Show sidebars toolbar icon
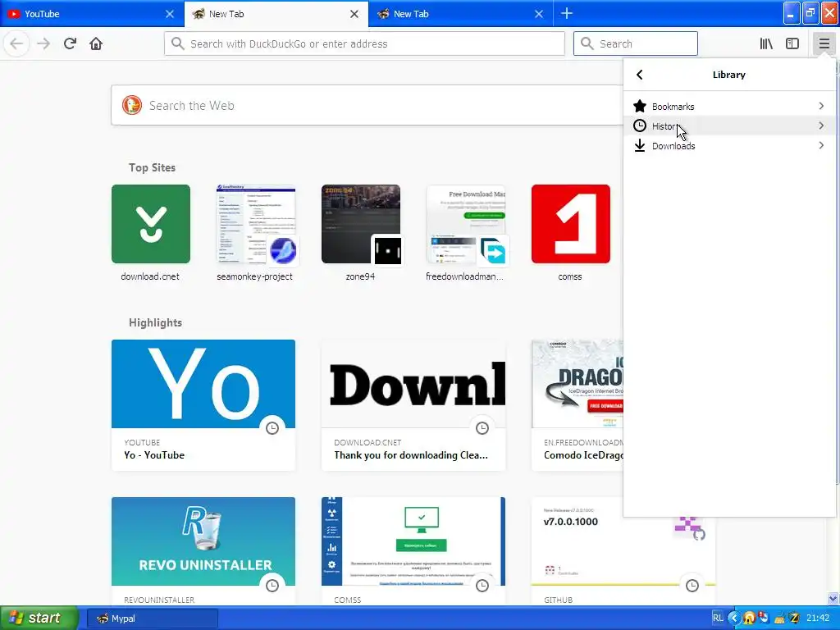The image size is (840, 630). point(792,43)
